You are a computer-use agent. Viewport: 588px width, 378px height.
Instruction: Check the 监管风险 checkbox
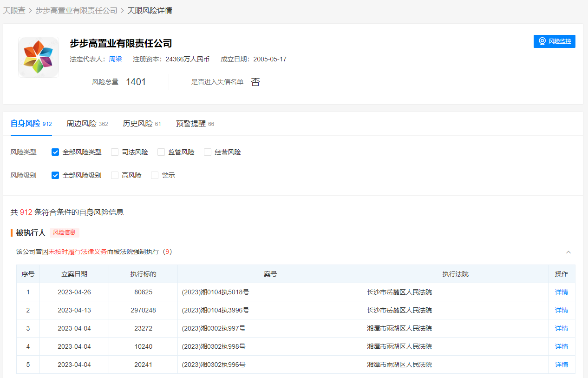[x=161, y=152]
